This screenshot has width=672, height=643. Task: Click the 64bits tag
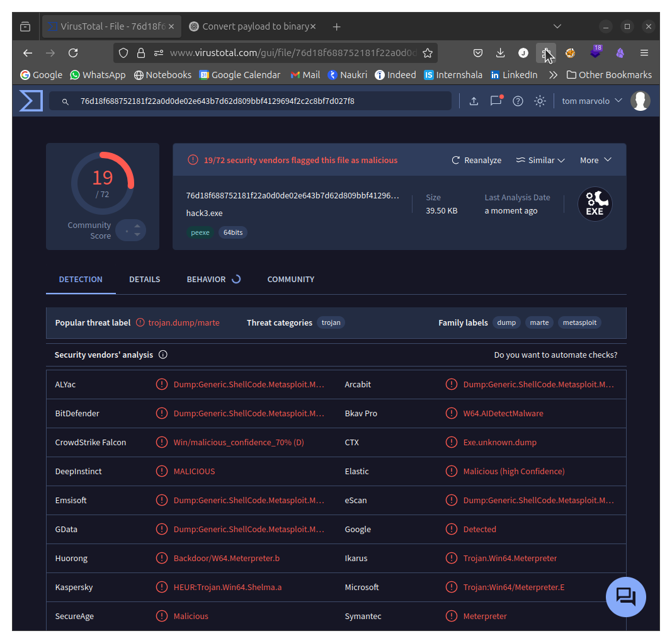[x=233, y=232]
